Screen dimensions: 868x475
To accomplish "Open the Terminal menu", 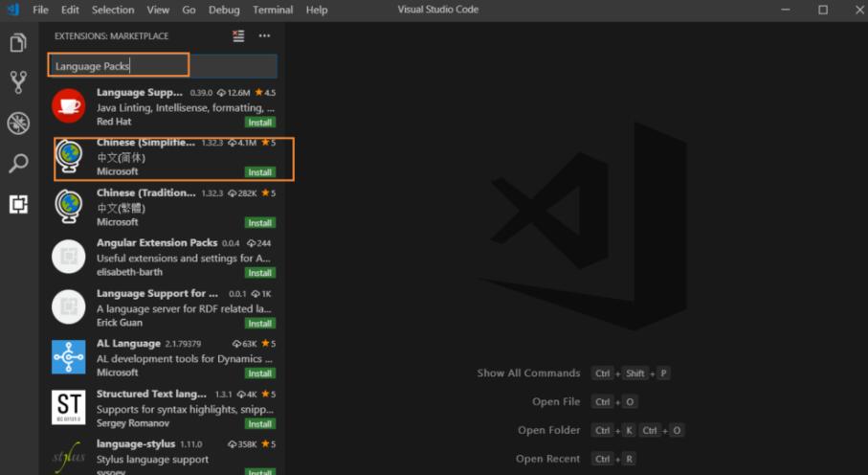I will (x=273, y=10).
